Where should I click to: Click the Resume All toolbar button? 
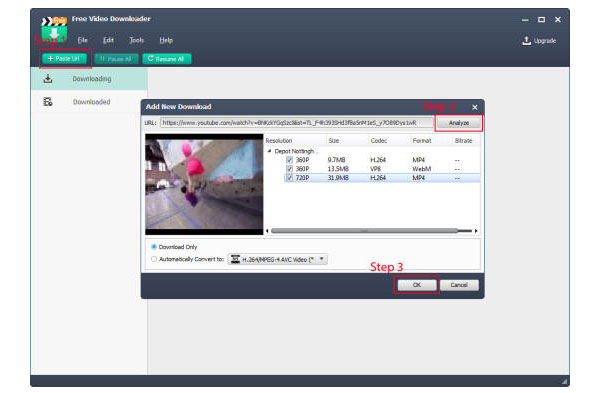point(166,59)
